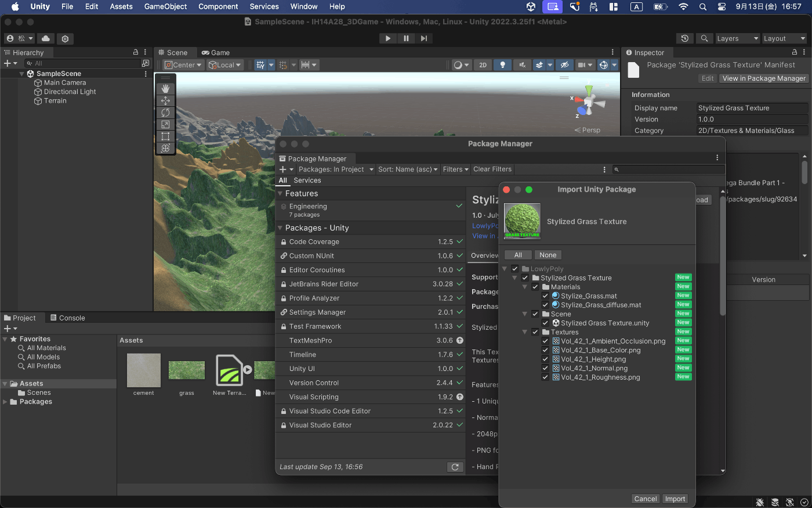Screen dimensions: 812x508
Task: Open the Filters dropdown
Action: [455, 170]
